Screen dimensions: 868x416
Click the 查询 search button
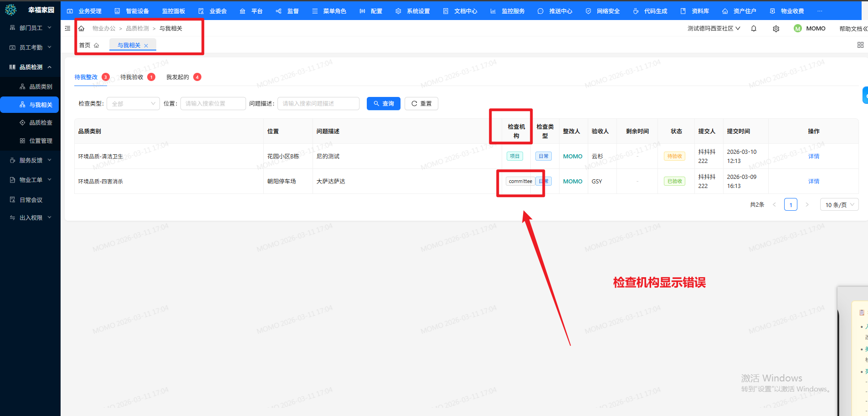pos(383,104)
